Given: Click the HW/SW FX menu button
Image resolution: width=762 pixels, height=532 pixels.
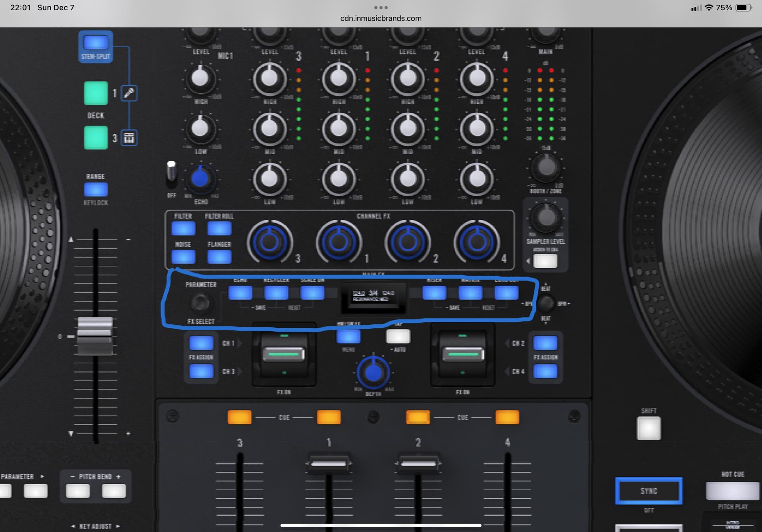Looking at the screenshot, I should [x=348, y=336].
